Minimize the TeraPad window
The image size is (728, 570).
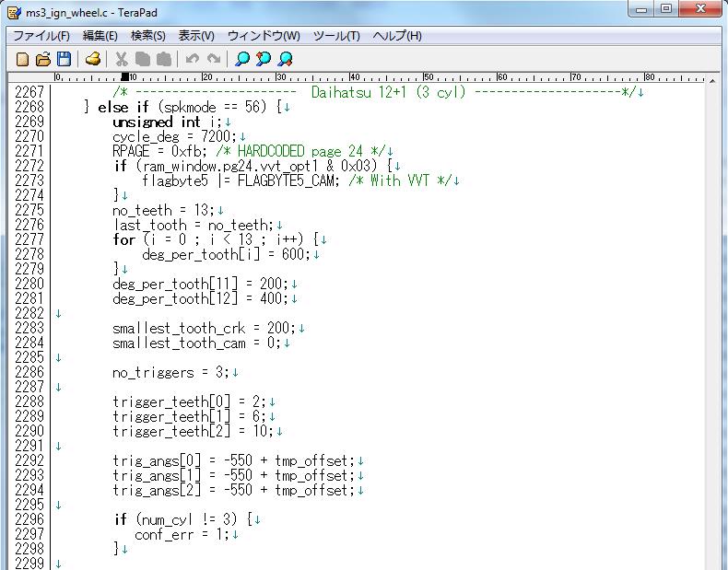click(x=641, y=9)
